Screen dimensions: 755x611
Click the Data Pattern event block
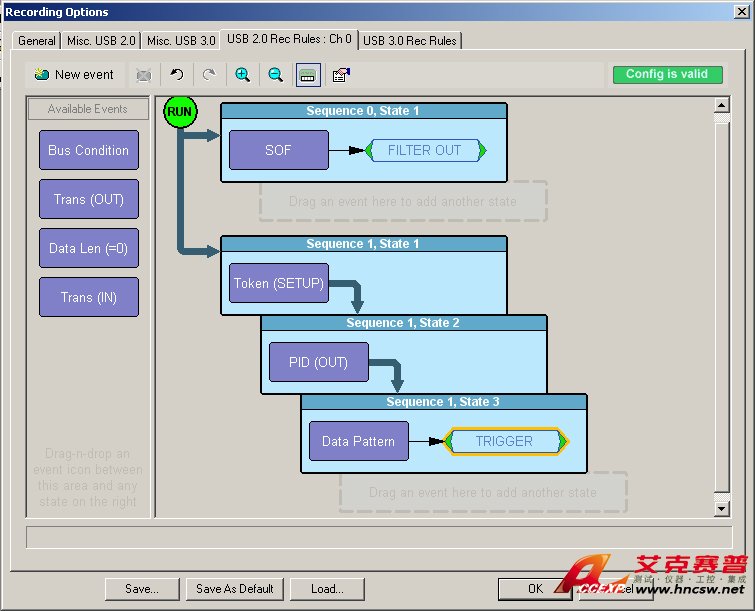coord(358,441)
